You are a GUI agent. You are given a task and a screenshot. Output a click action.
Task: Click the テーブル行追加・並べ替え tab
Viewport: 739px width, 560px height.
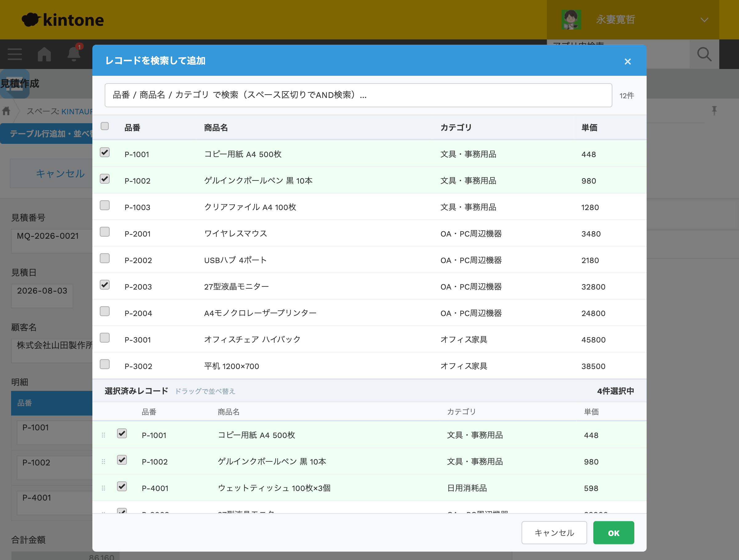pyautogui.click(x=46, y=134)
